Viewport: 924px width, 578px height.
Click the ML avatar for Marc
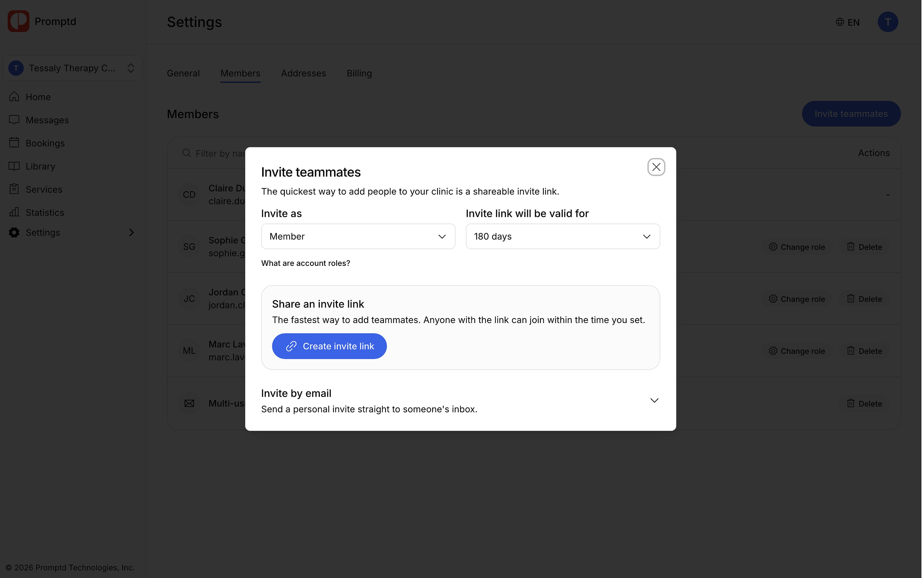(189, 351)
